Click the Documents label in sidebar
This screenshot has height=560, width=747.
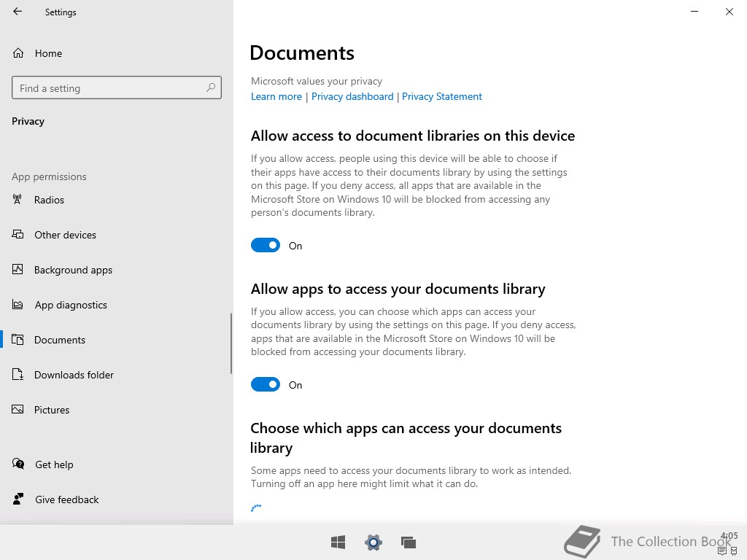[60, 340]
